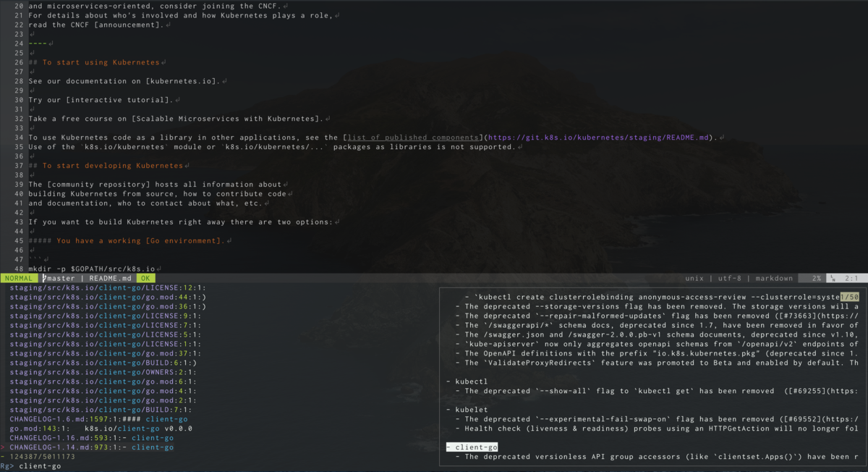Select the client-go/LICENSE:12:1 result
Screen dimensions: 868x472
[x=108, y=287]
